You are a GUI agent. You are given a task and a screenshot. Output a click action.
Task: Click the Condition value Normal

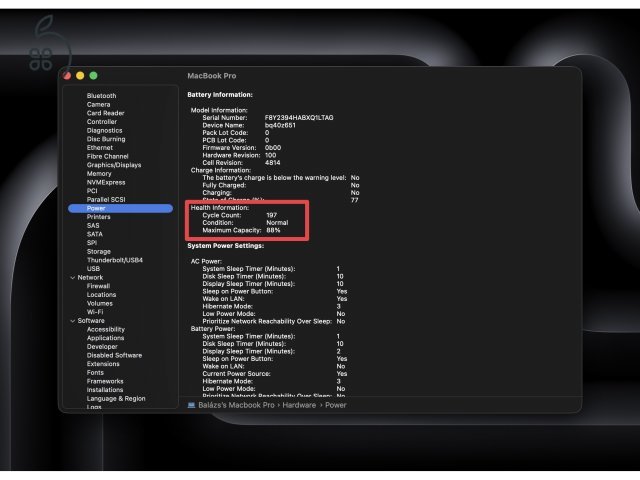click(x=277, y=223)
